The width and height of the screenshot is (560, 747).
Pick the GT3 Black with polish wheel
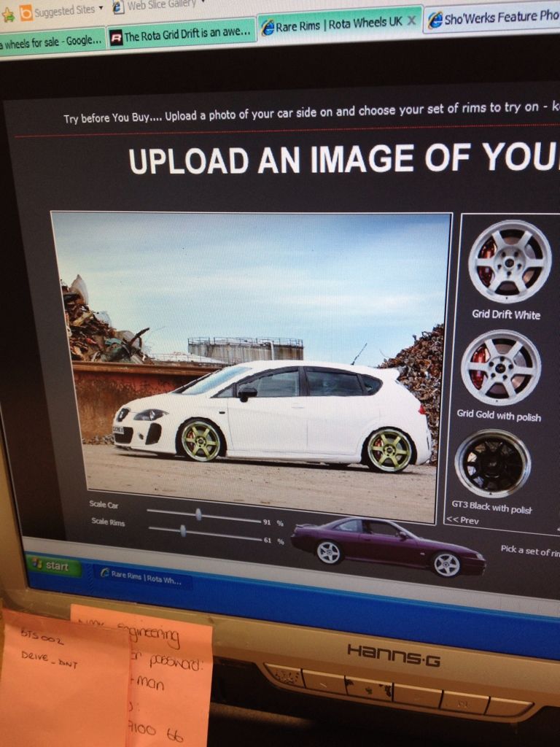492,463
